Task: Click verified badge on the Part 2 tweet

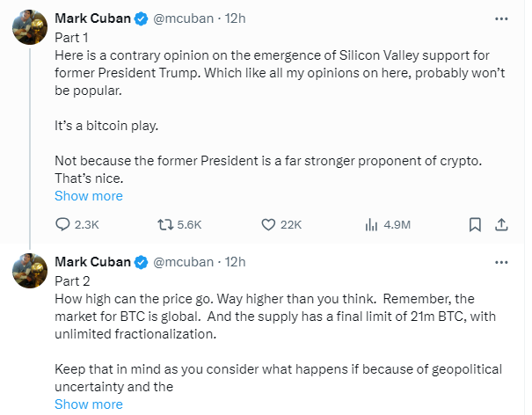Action: pyautogui.click(x=141, y=262)
